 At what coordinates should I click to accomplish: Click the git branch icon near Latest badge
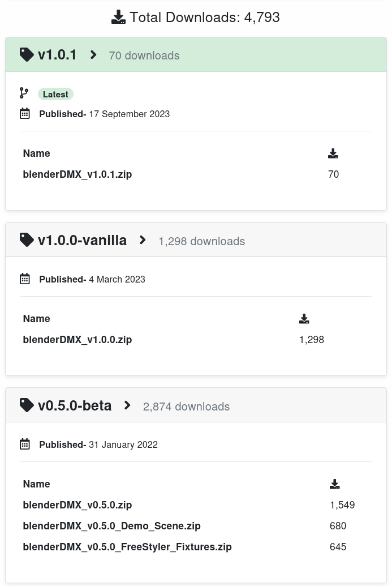pyautogui.click(x=24, y=93)
